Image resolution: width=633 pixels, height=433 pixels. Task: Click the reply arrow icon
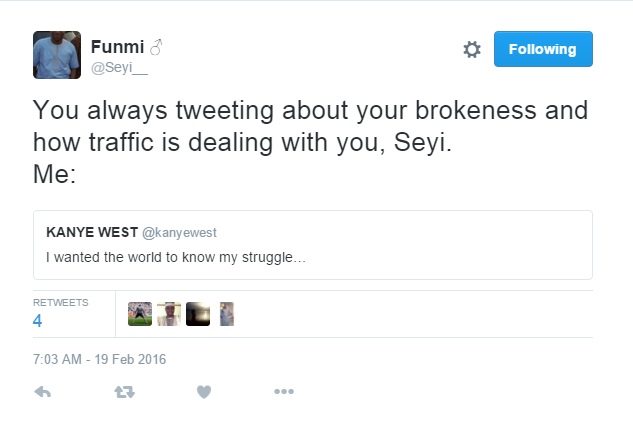[x=42, y=392]
